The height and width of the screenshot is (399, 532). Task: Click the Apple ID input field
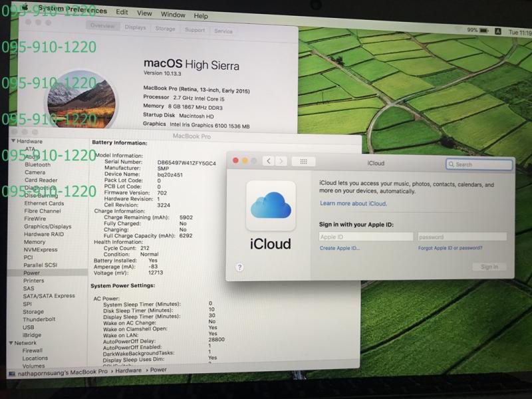tap(366, 237)
